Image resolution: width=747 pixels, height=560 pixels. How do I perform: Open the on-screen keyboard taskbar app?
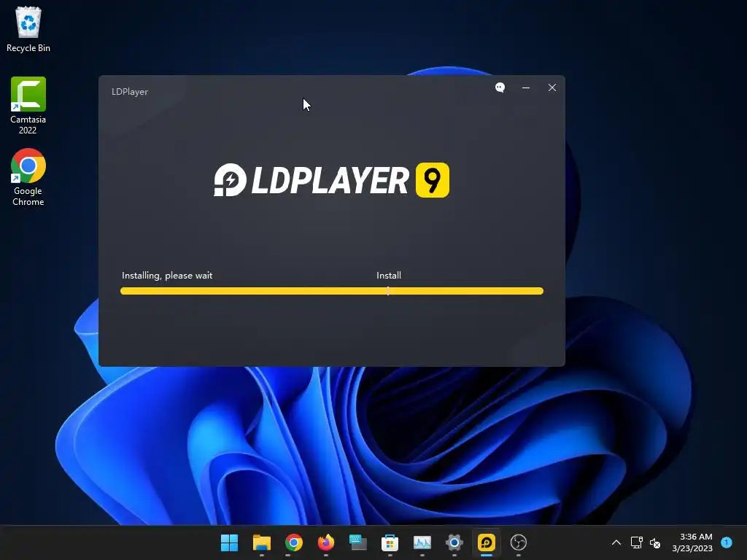point(357,542)
